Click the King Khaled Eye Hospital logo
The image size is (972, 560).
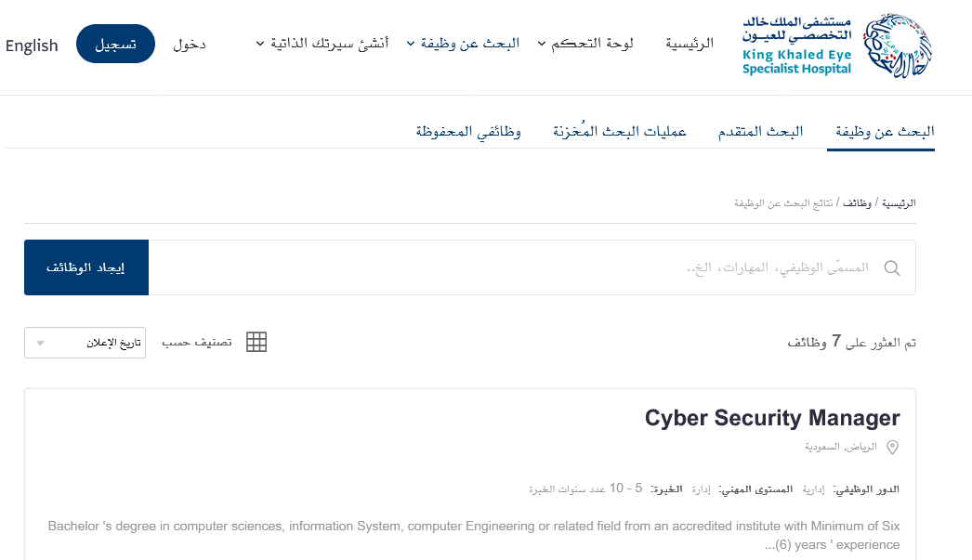(x=837, y=46)
